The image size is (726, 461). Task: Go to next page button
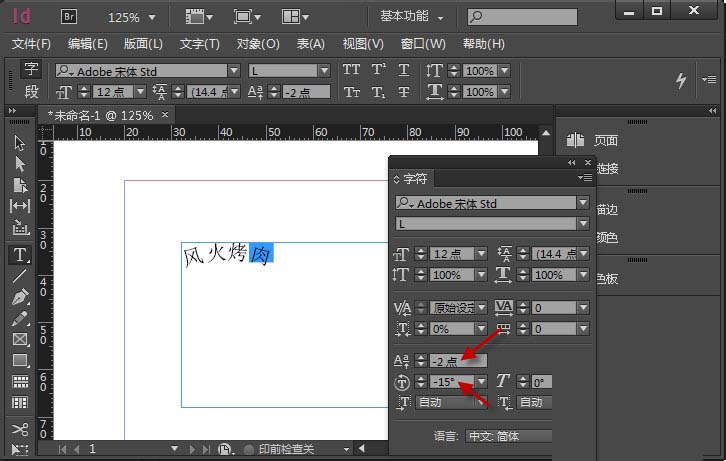[x=192, y=449]
